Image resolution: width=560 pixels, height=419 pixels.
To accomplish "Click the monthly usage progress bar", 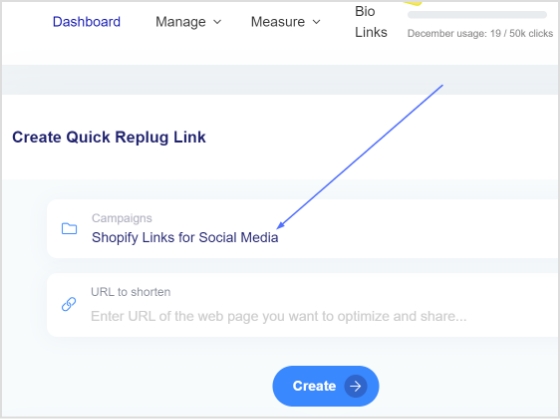I will [x=477, y=15].
